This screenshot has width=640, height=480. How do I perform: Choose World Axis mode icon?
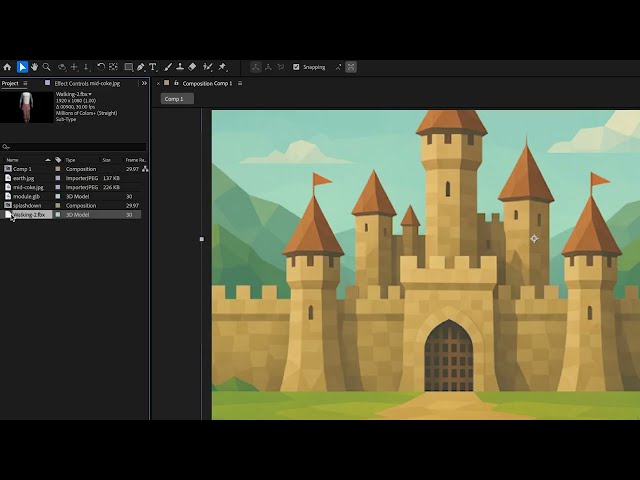pyautogui.click(x=268, y=67)
